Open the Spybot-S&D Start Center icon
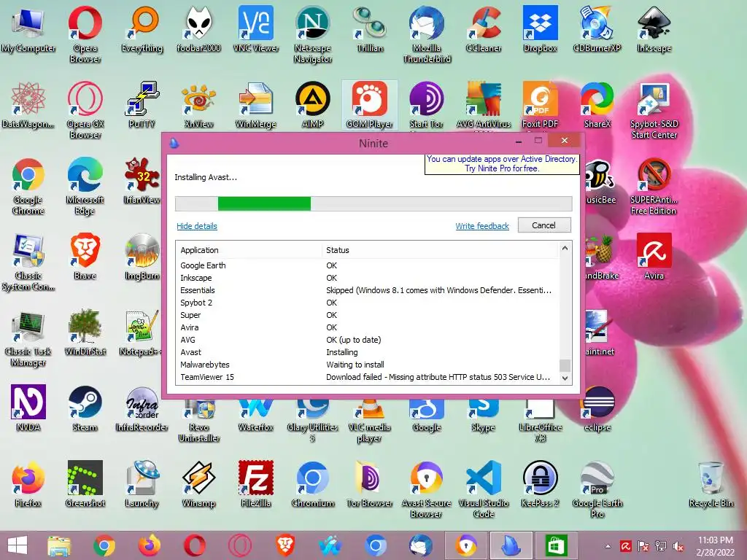This screenshot has height=560, width=747. (x=654, y=111)
